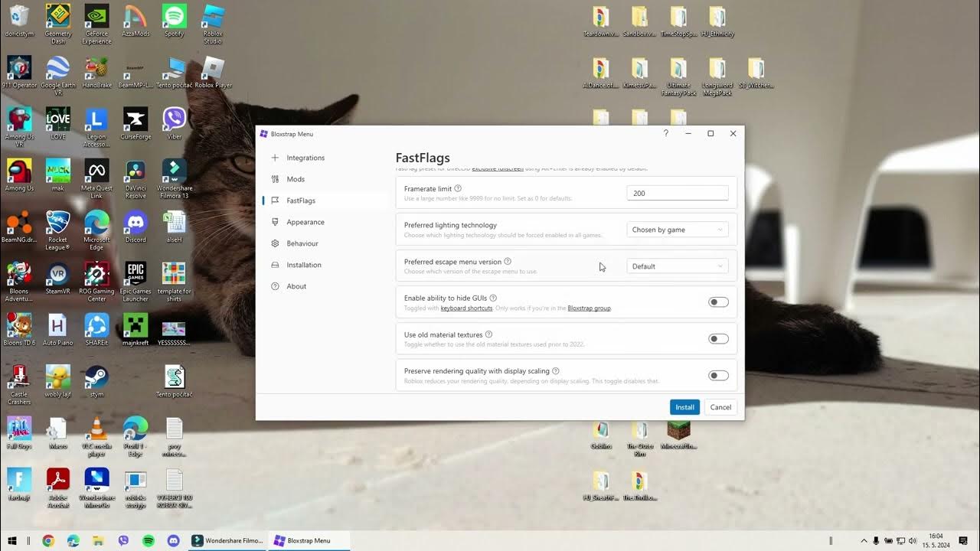Select the AzzaMods desktop shortcut

tap(136, 21)
